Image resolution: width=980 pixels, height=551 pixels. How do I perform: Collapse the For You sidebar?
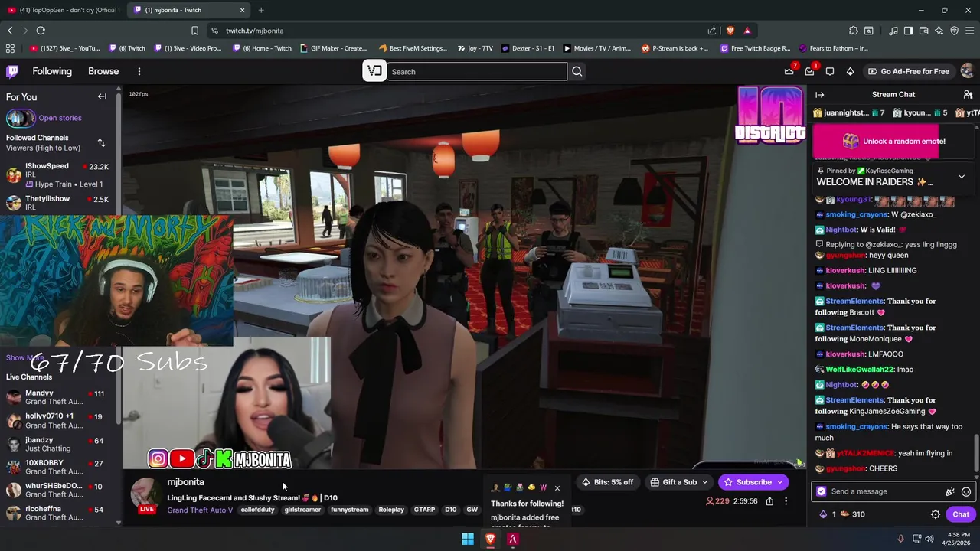click(x=102, y=96)
